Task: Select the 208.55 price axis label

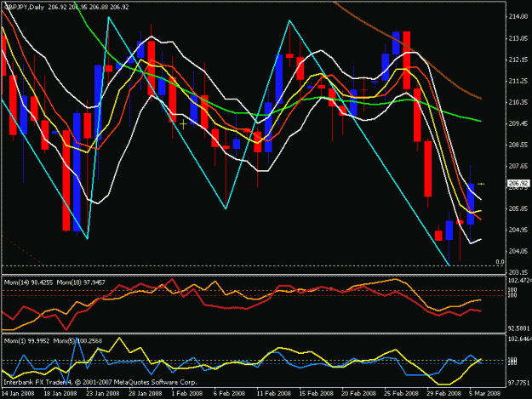Action: click(x=518, y=145)
